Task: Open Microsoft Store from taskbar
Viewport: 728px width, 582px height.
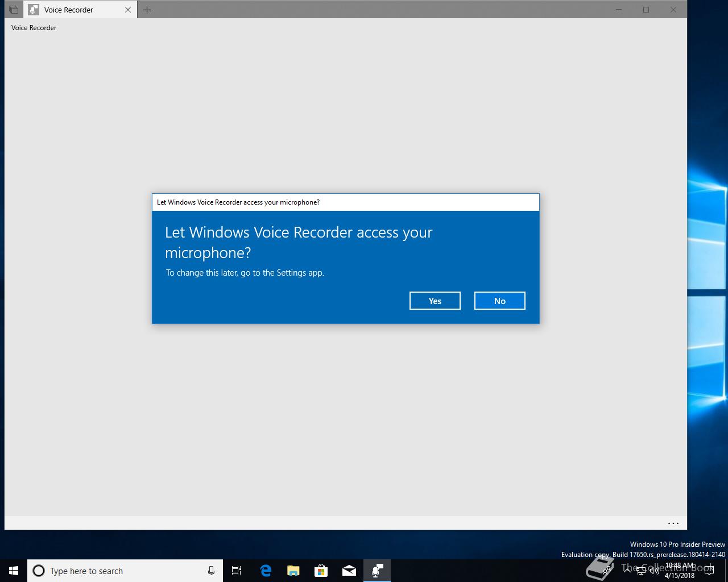Action: [x=321, y=571]
